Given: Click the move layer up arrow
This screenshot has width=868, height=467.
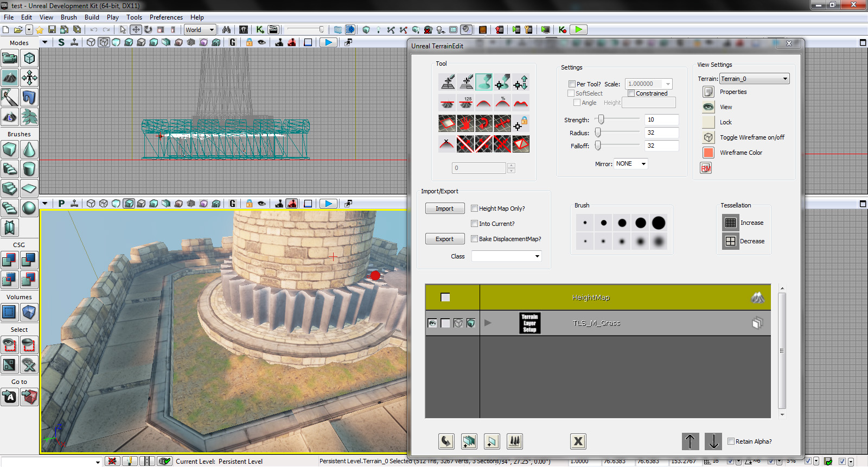Looking at the screenshot, I should point(690,441).
